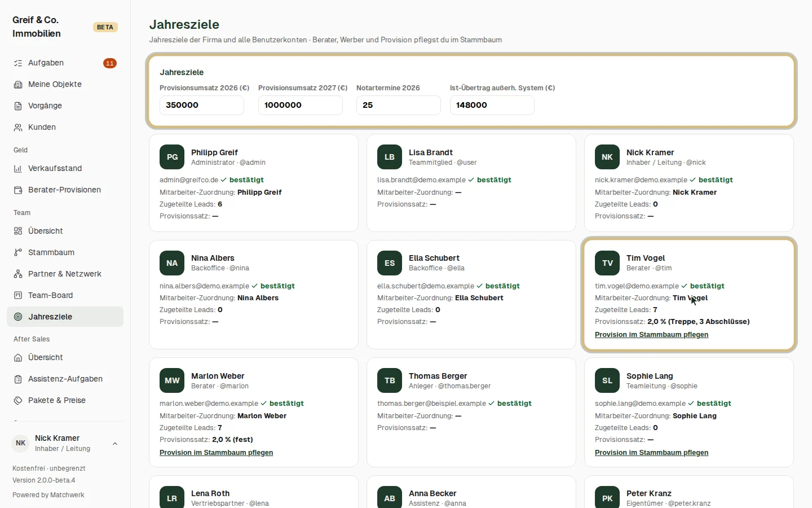Open Assistenz-Aufgaben under After Sales

(65, 379)
